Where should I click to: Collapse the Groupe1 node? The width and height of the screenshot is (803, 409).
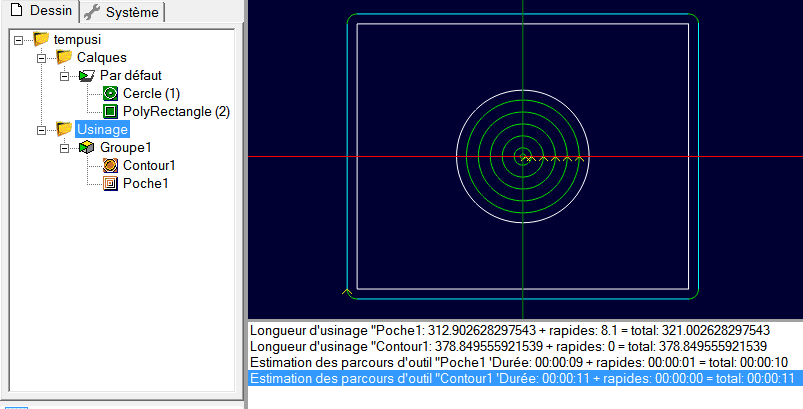pos(65,148)
